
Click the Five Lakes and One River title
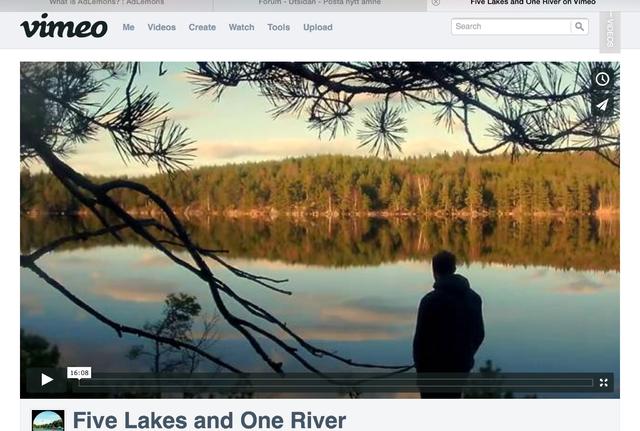(209, 420)
